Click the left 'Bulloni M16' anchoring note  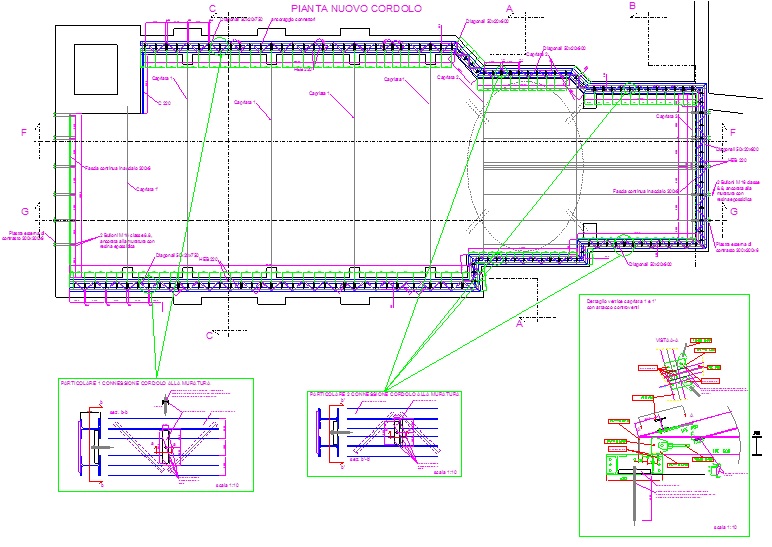(127, 241)
